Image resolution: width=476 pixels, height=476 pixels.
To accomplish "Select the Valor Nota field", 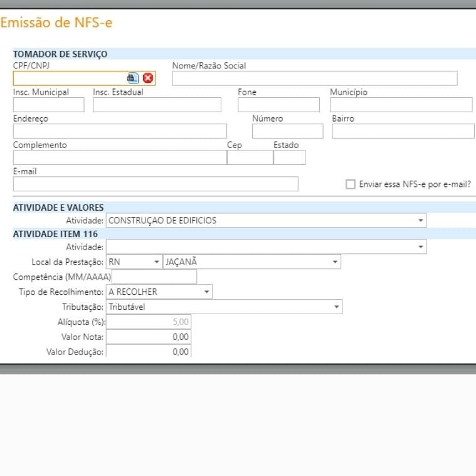I will click(x=149, y=337).
